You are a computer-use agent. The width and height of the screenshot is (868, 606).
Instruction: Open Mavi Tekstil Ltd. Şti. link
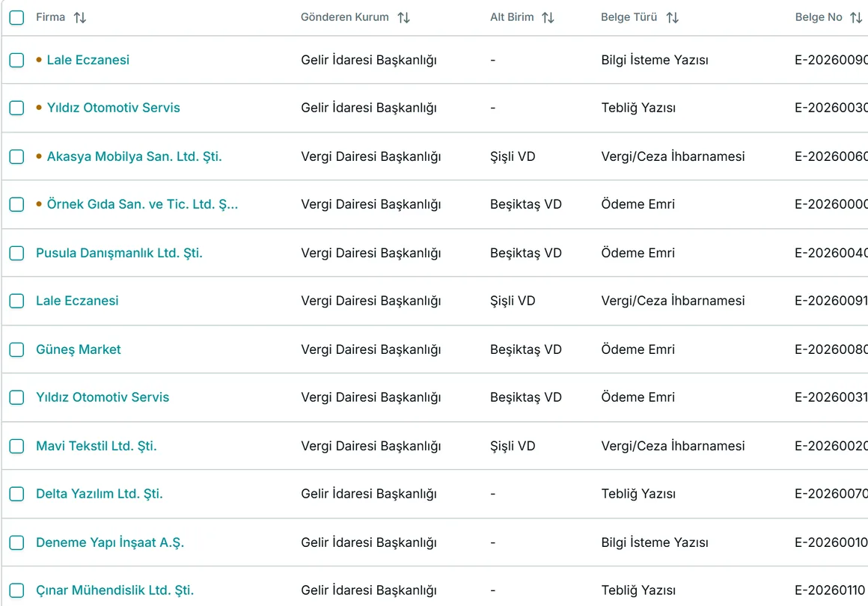[97, 446]
